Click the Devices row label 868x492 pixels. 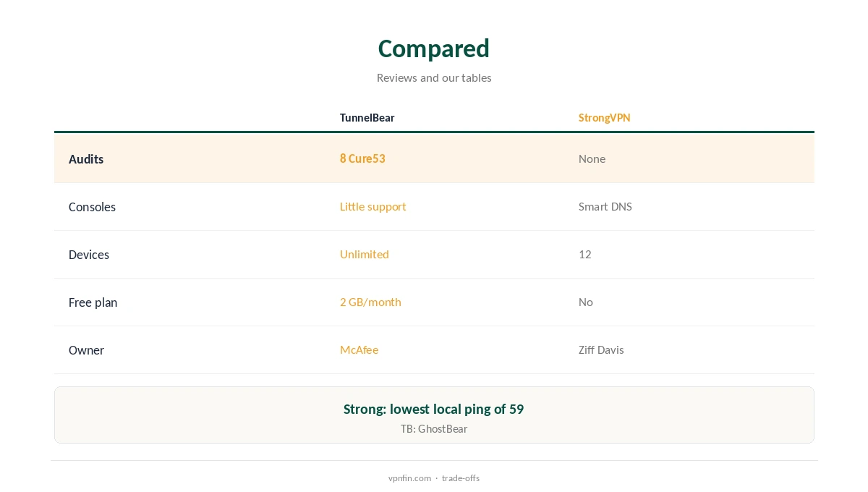89,255
